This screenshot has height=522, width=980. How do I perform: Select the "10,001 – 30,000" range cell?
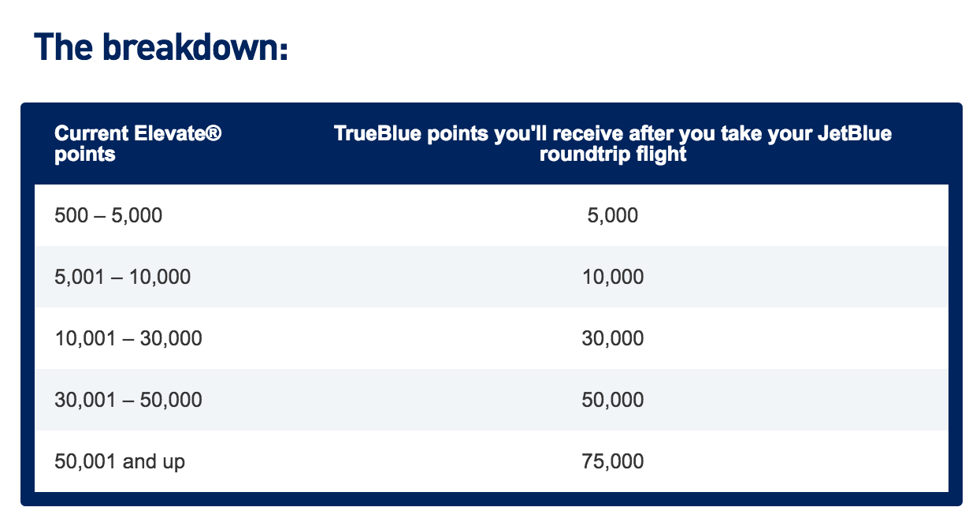[128, 338]
